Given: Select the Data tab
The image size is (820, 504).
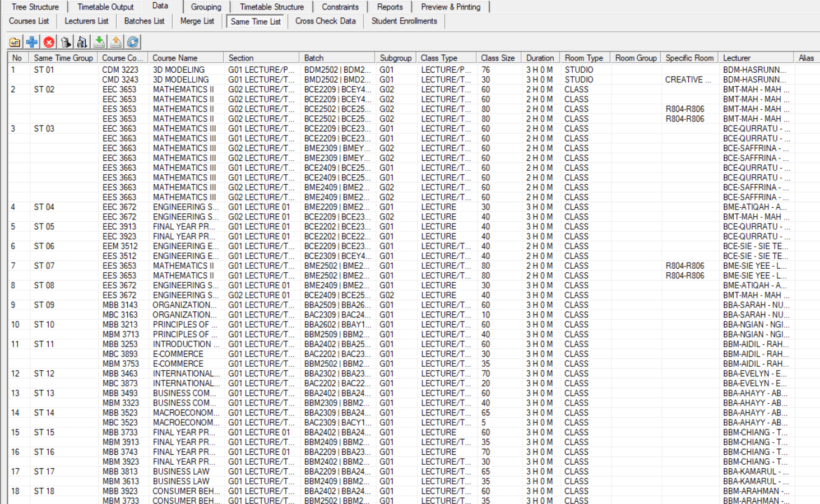Looking at the screenshot, I should (x=160, y=6).
